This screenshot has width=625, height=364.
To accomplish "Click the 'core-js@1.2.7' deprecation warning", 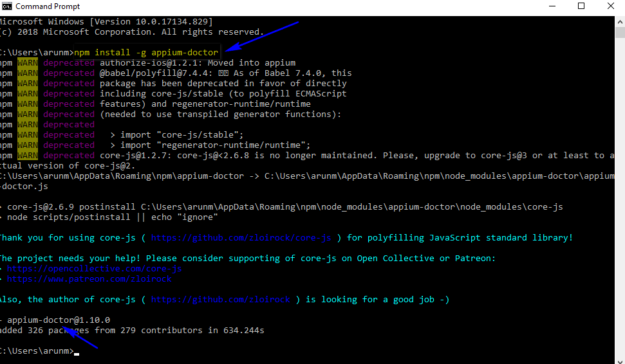I will point(357,156).
